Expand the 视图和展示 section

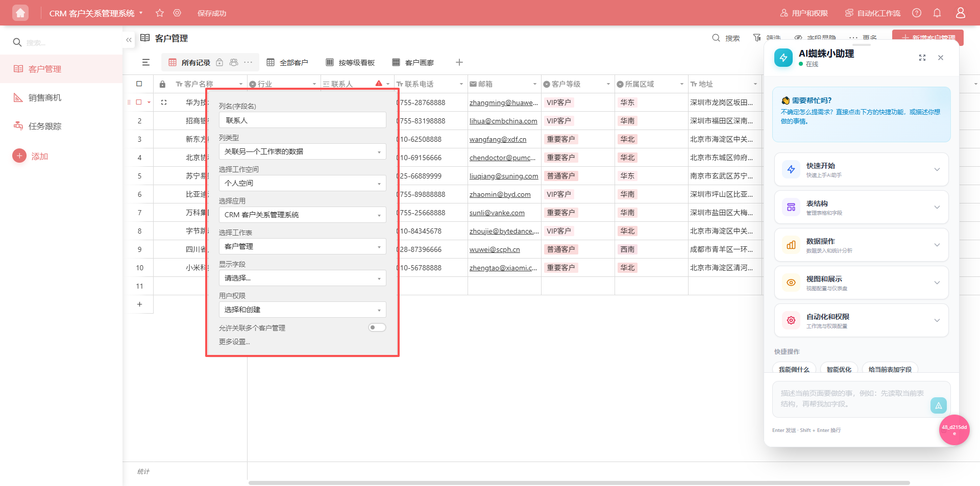(x=862, y=283)
